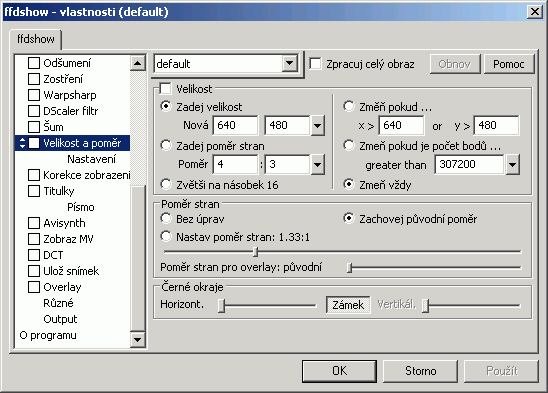The height and width of the screenshot is (393, 548).
Task: Select Nastav poměr stran radio button
Action: (166, 237)
